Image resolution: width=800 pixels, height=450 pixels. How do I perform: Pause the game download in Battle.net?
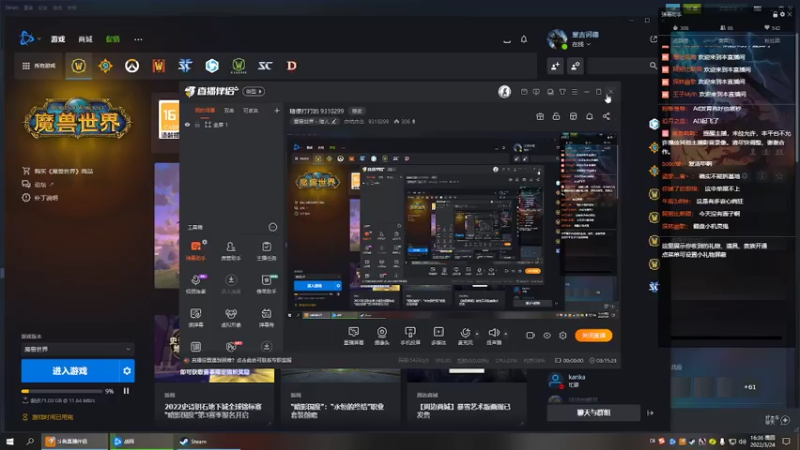(x=126, y=391)
